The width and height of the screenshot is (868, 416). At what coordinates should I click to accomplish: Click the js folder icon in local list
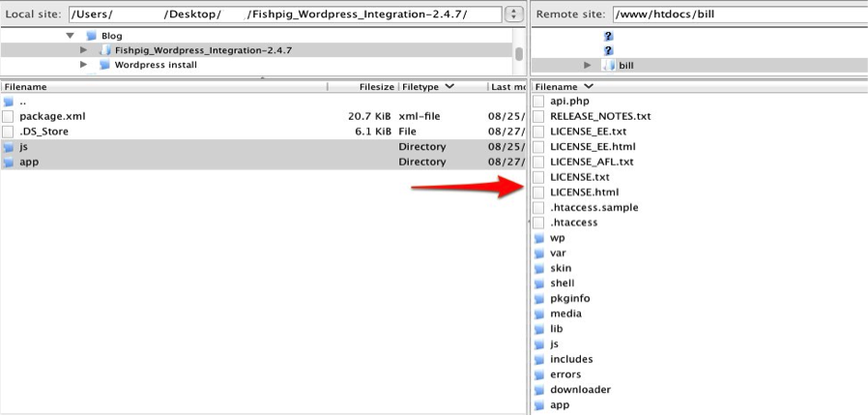point(9,147)
